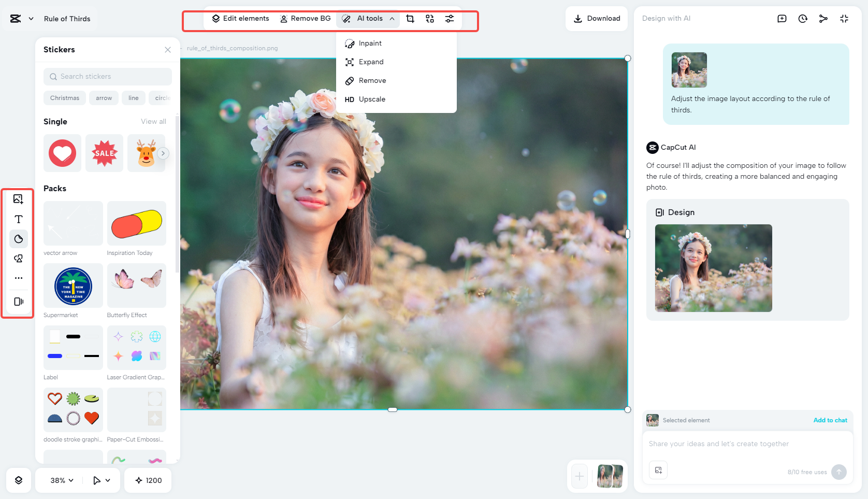Click the replace image icon in toolbar
The image size is (868, 499).
click(430, 19)
